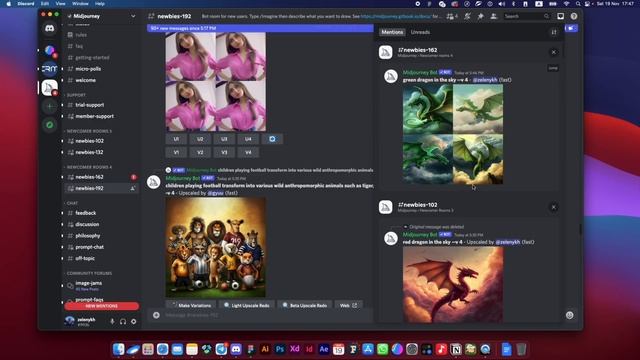Click Beta Upscale Redo button
Viewport: 640px width, 360px height.
(x=305, y=305)
